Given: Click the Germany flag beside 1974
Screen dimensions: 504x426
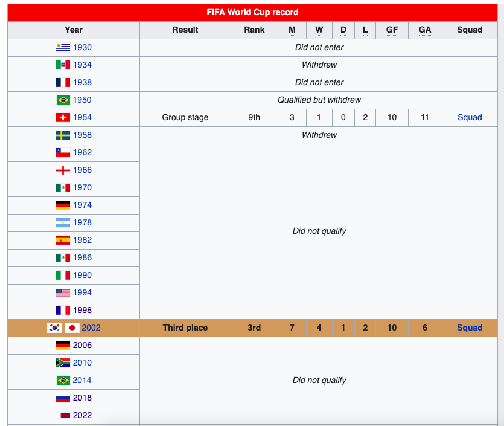Looking at the screenshot, I should (x=63, y=205).
